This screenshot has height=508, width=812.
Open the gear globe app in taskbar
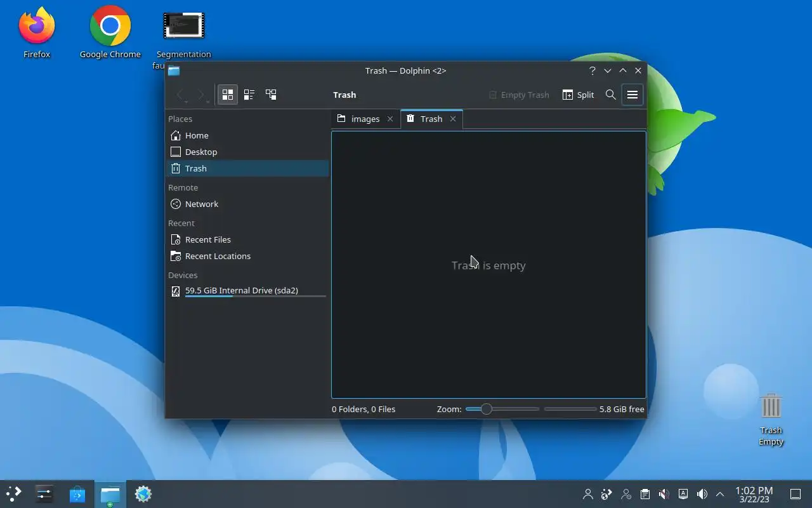coord(143,493)
